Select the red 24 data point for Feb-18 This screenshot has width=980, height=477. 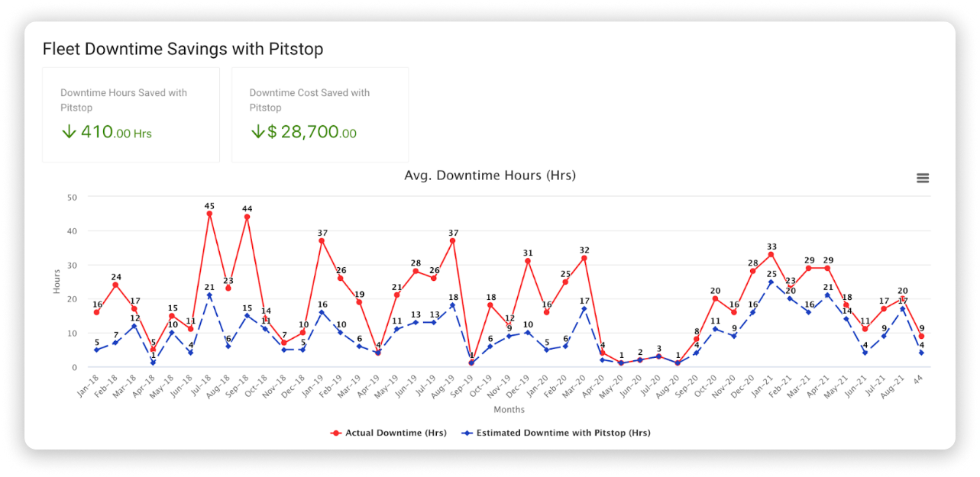[115, 285]
